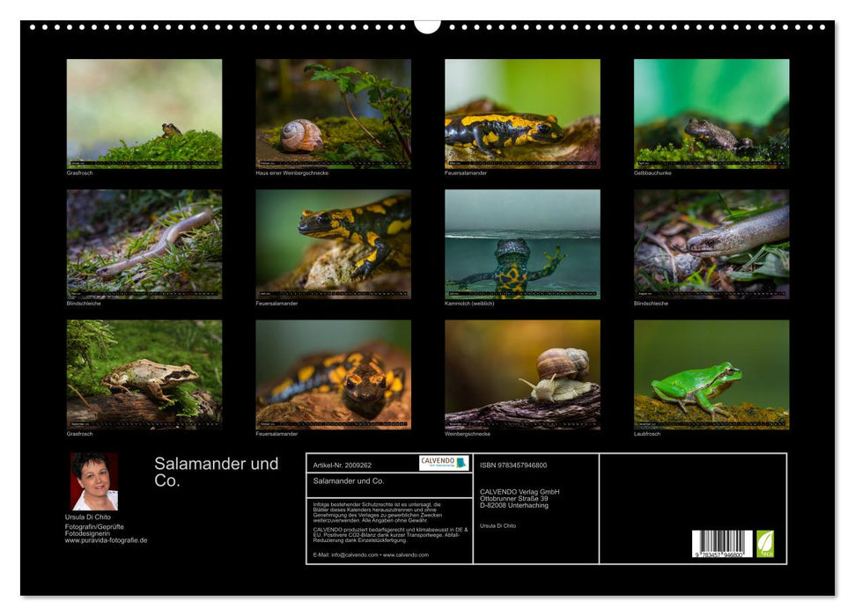This screenshot has width=855, height=616.
Task: Click the Artikel-Nr. 2009262 label
Action: [x=343, y=464]
